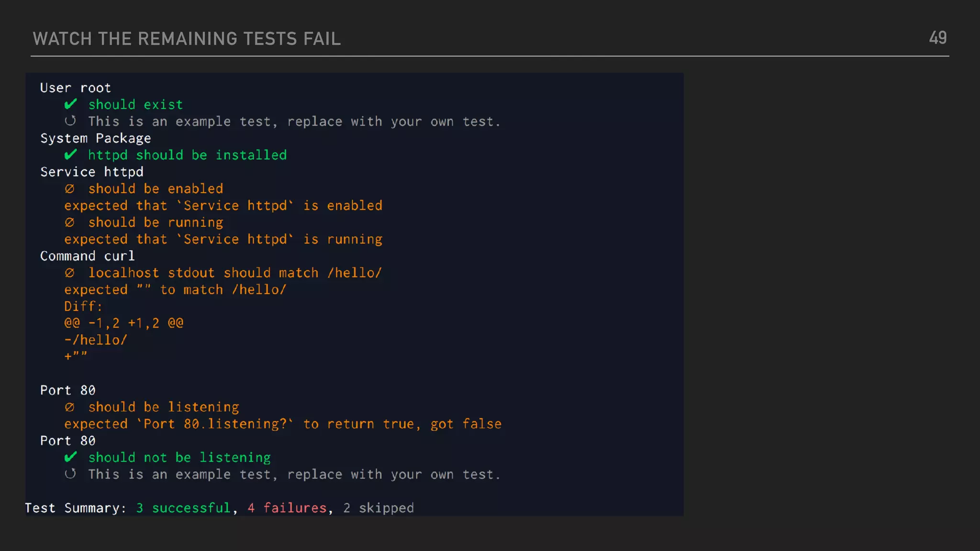Select the "Service httpd" heading
The image size is (980, 551).
pyautogui.click(x=92, y=172)
